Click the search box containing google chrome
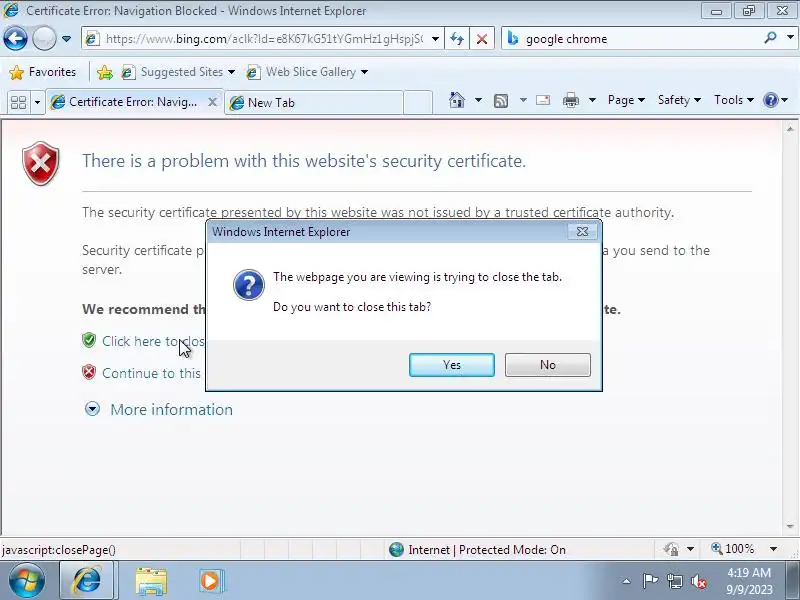This screenshot has height=600, width=800. click(630, 39)
